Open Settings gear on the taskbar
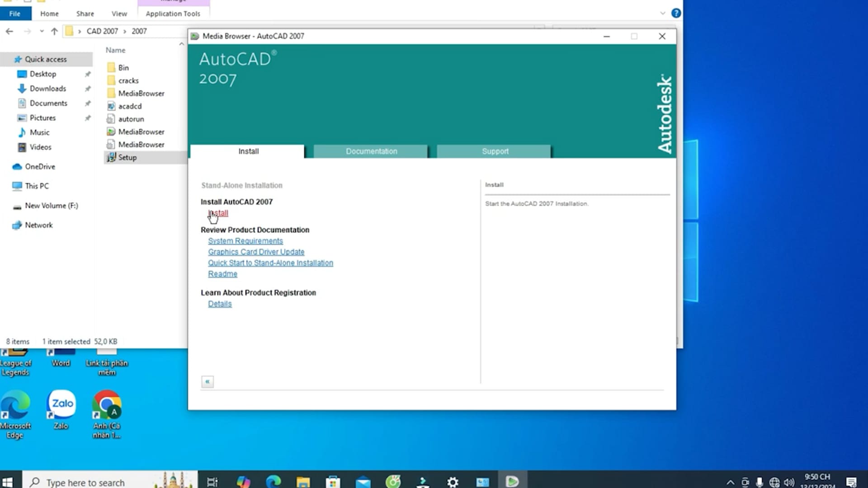This screenshot has width=868, height=488. pos(453,482)
